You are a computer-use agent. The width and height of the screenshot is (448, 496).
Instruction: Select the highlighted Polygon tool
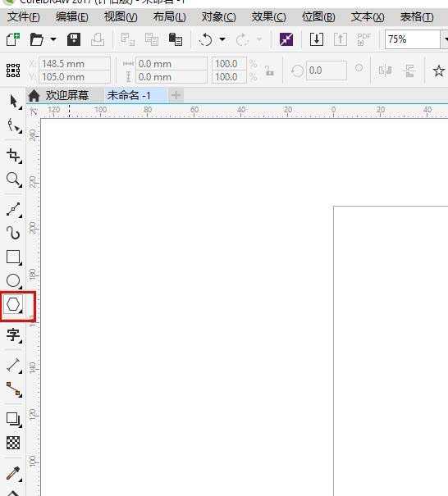(14, 304)
